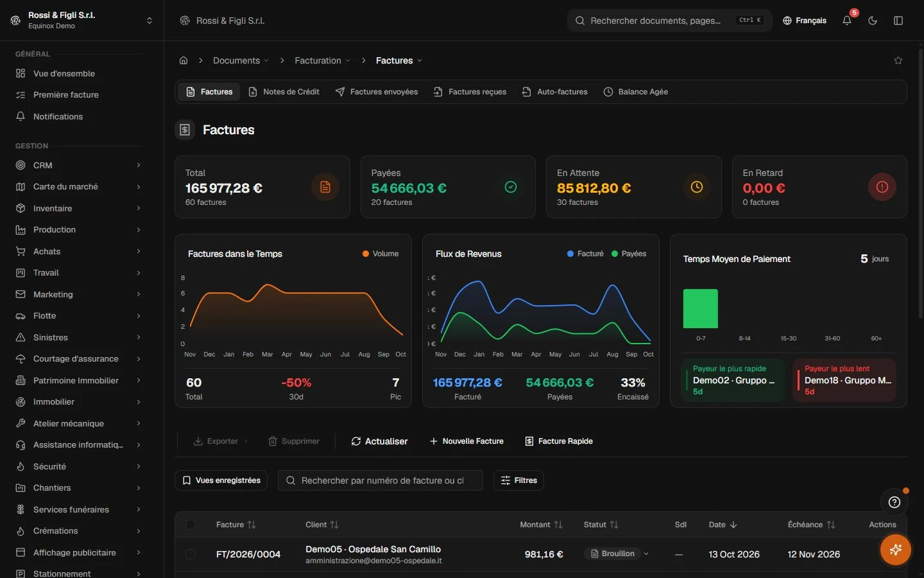Click the green 0-7 days bar
The width and height of the screenshot is (924, 578).
coord(701,309)
